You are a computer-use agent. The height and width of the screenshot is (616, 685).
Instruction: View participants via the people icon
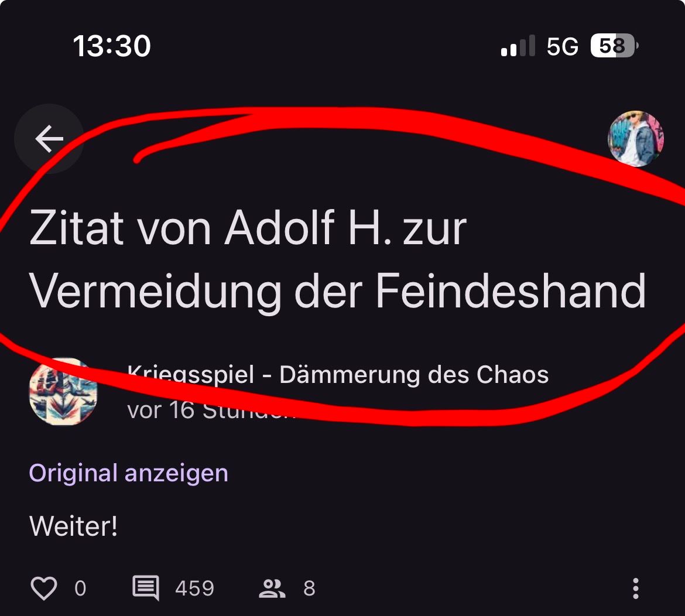[x=272, y=588]
